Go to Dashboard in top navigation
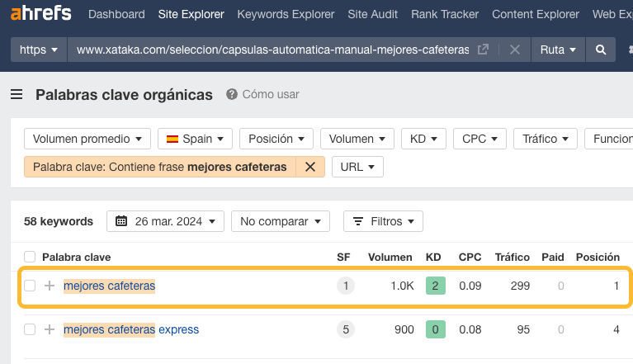Image resolution: width=633 pixels, height=364 pixels. [116, 14]
